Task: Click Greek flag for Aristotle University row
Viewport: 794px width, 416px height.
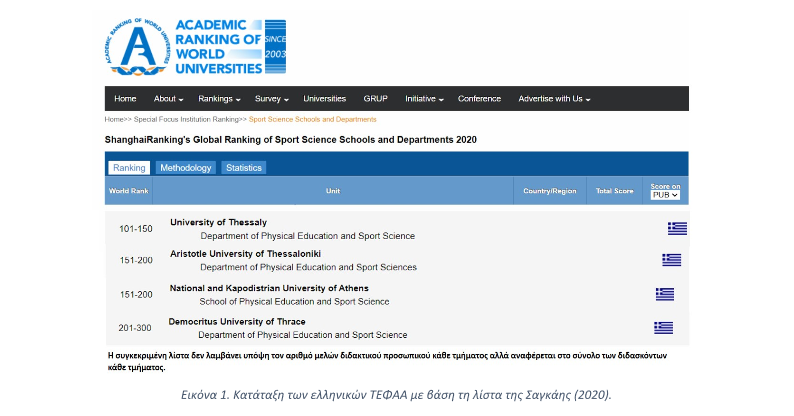Action: (671, 260)
